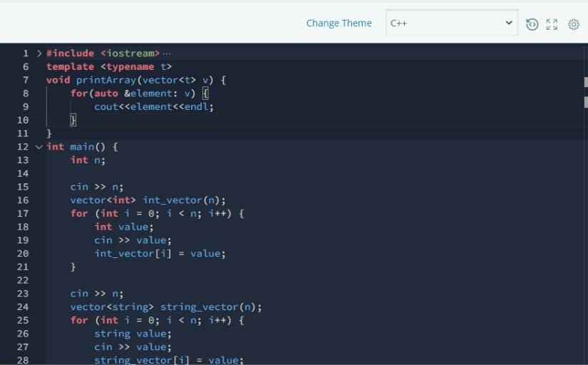The image size is (588, 365).
Task: Open editor settings gear icon
Action: [573, 24]
